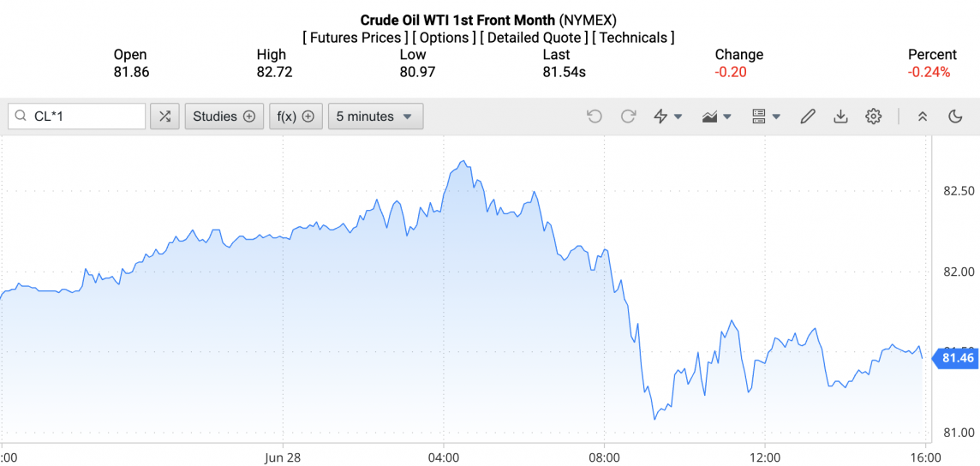Expand the 5 minutes interval dropdown
This screenshot has width=980, height=466.
click(x=375, y=116)
